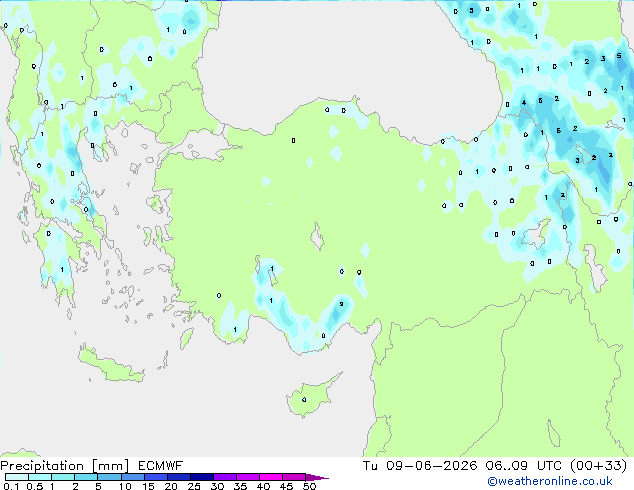Select the 5–10 mm legend color

109,477
